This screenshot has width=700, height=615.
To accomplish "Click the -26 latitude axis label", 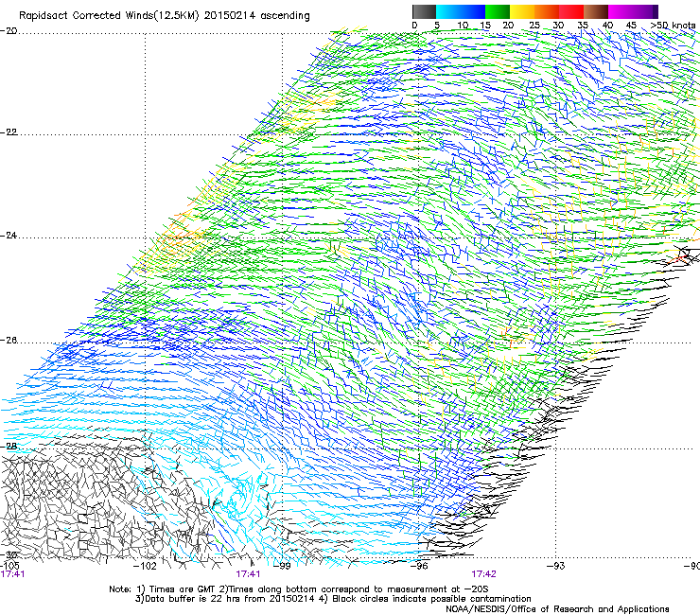I will 9,341.
